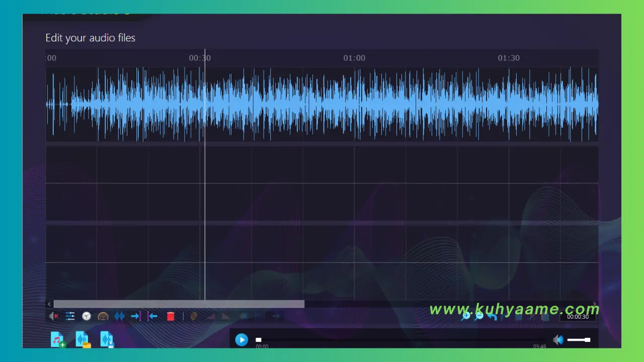Save the audio file
Screen dimensions: 644x362
[107, 339]
